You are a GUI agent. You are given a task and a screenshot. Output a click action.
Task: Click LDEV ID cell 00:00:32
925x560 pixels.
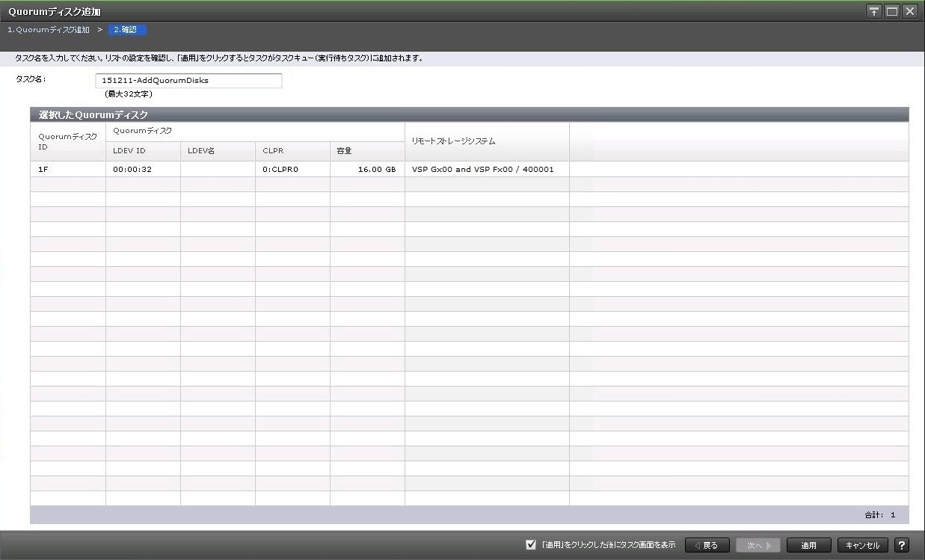(x=132, y=170)
